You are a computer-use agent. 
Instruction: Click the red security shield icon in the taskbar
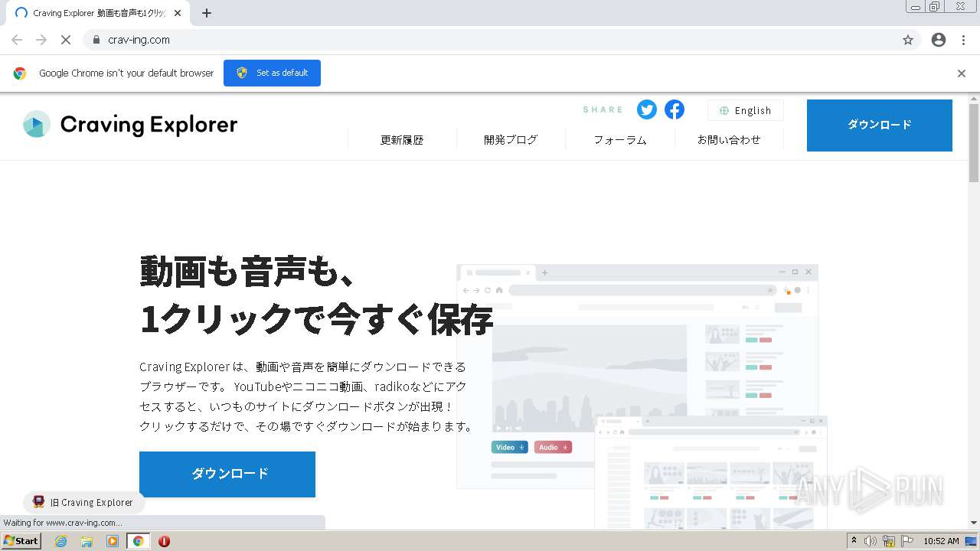click(x=164, y=541)
